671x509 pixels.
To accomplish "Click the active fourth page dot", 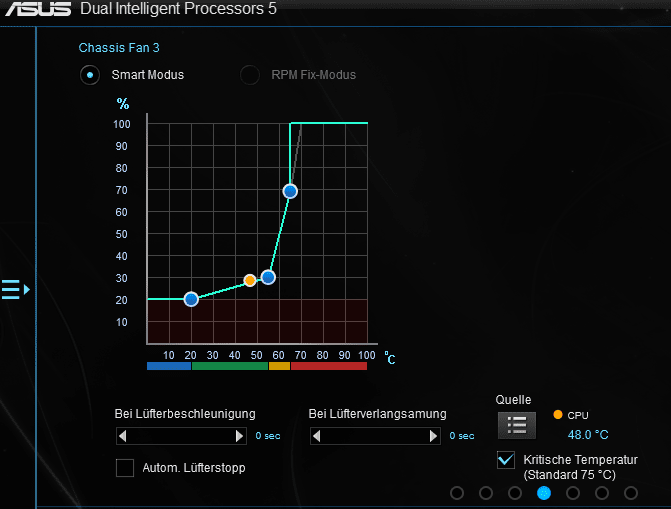I will point(544,493).
